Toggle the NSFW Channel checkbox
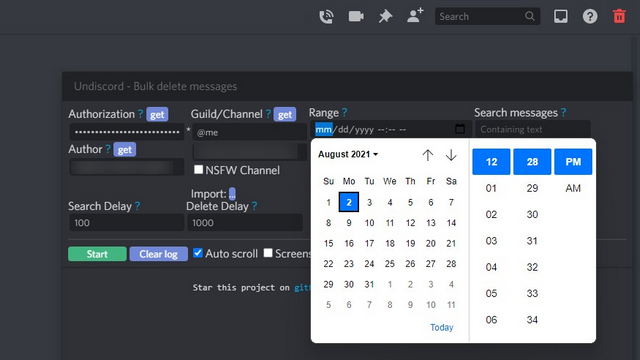 pos(198,169)
